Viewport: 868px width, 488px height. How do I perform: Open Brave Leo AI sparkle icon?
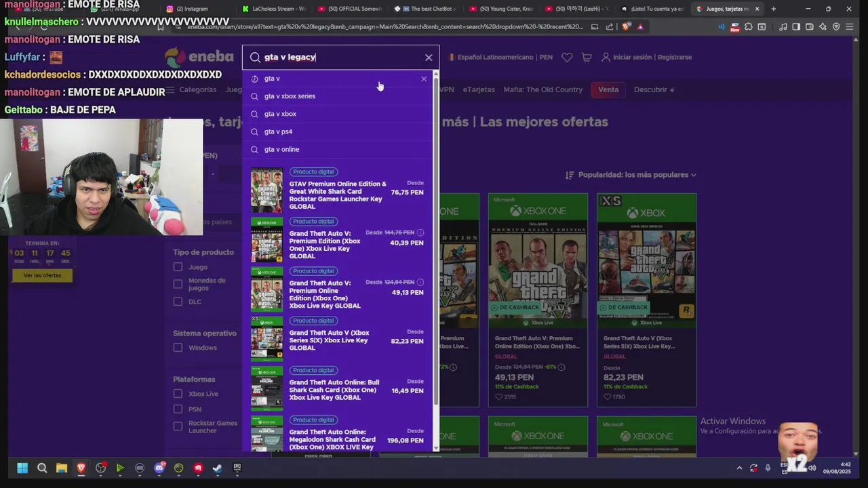823,27
